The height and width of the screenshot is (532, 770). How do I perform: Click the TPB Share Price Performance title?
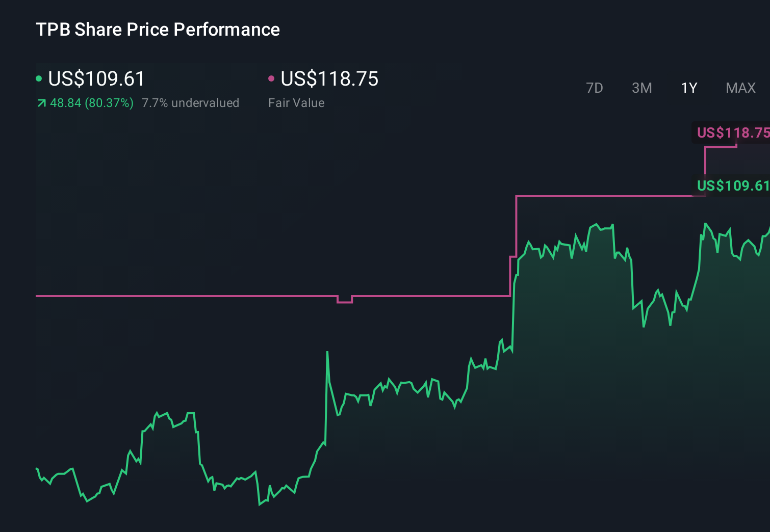158,30
